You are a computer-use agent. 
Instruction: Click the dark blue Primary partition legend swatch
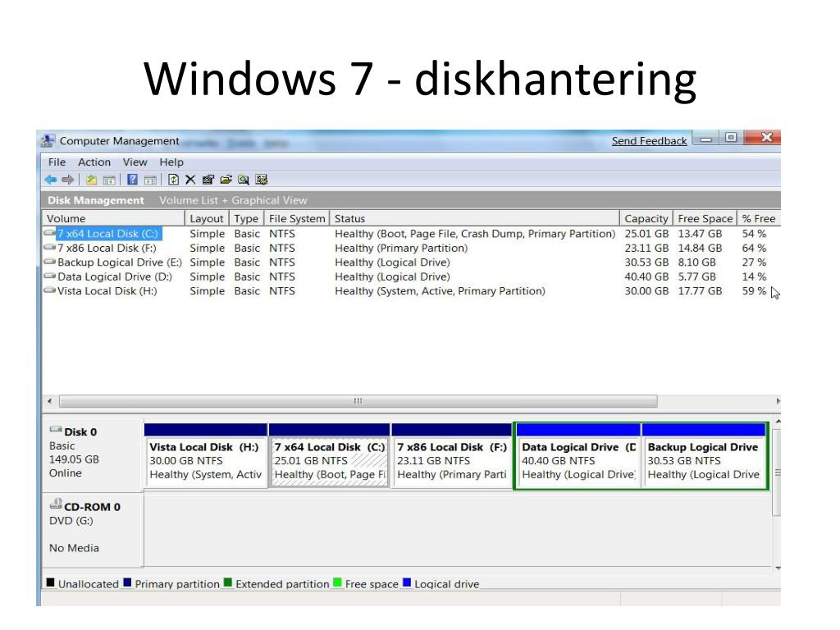[x=127, y=583]
